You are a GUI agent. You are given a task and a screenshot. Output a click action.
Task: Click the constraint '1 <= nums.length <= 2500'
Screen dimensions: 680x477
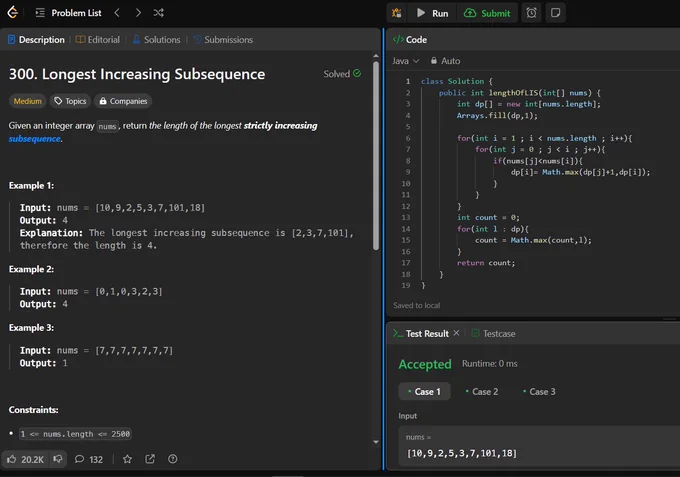click(75, 434)
